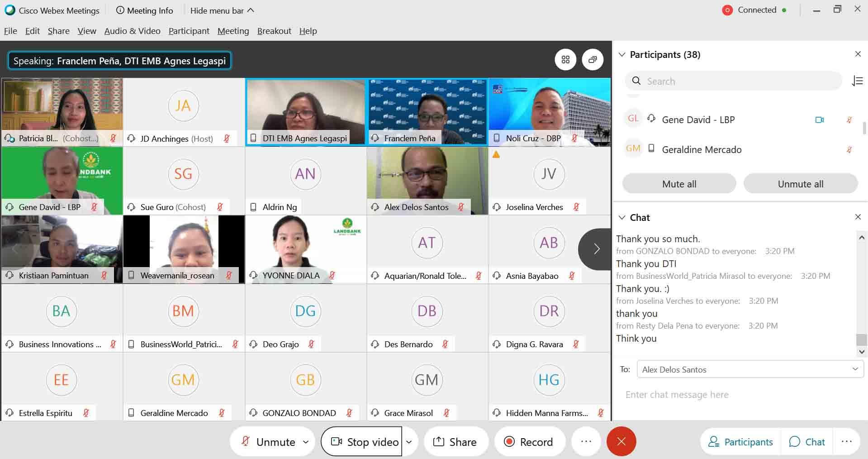The height and width of the screenshot is (459, 868).
Task: Open the View menu
Action: pyautogui.click(x=86, y=31)
